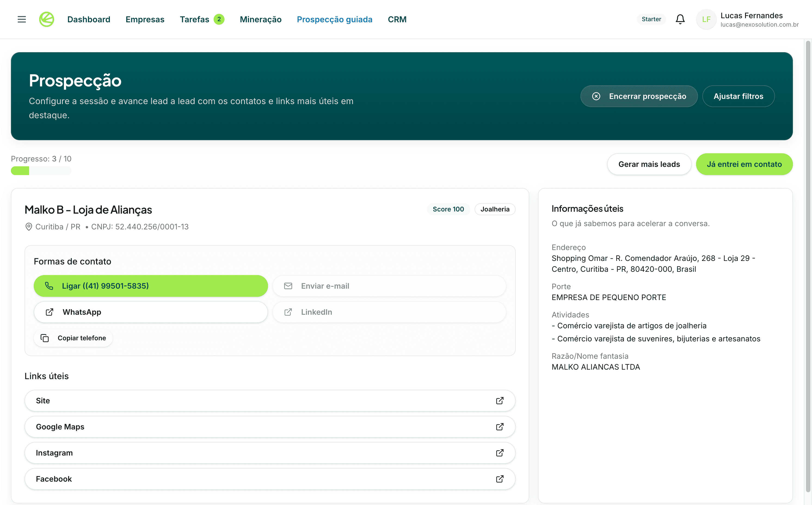812x505 pixels.
Task: Click the envelope icon in Enviar e-mail
Action: pos(288,286)
